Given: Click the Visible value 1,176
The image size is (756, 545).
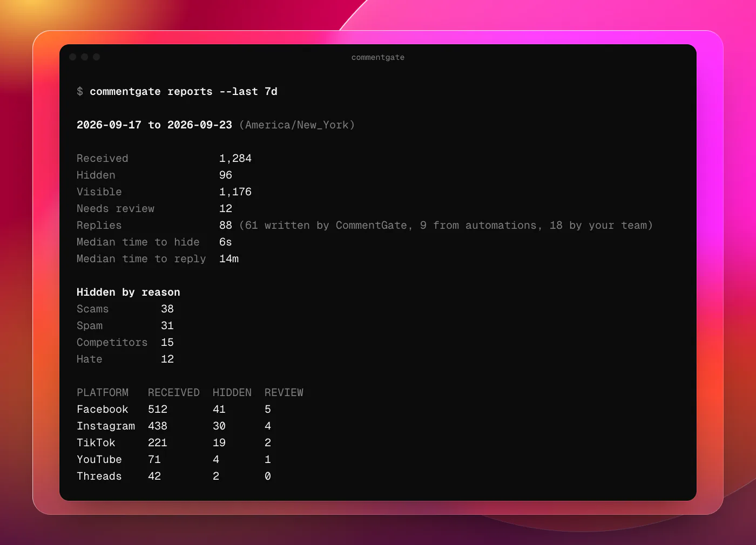Looking at the screenshot, I should coord(235,192).
